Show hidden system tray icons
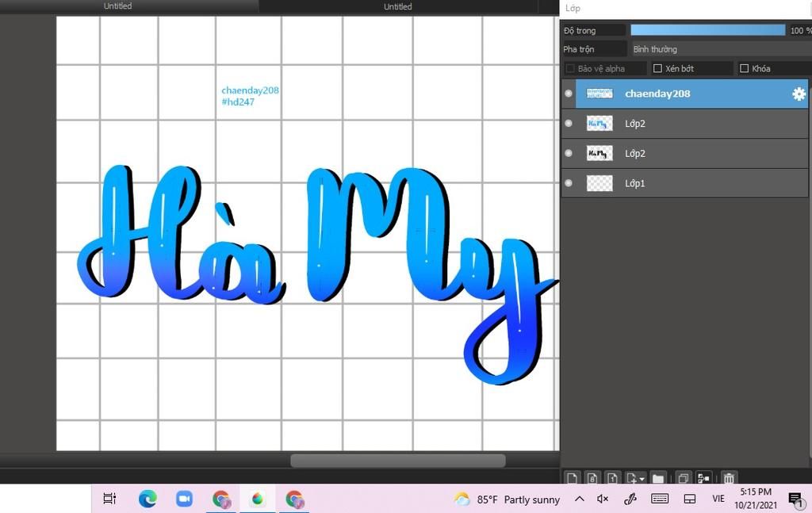This screenshot has height=513, width=812. coord(580,499)
